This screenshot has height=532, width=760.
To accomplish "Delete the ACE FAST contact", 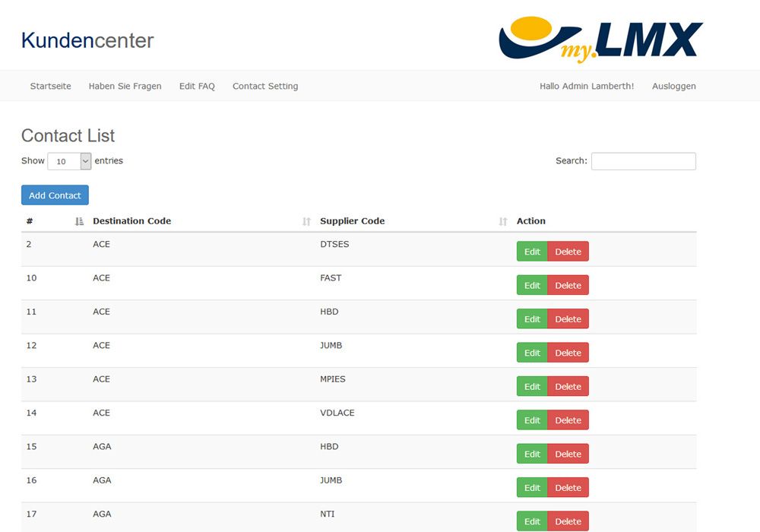I will tap(568, 285).
